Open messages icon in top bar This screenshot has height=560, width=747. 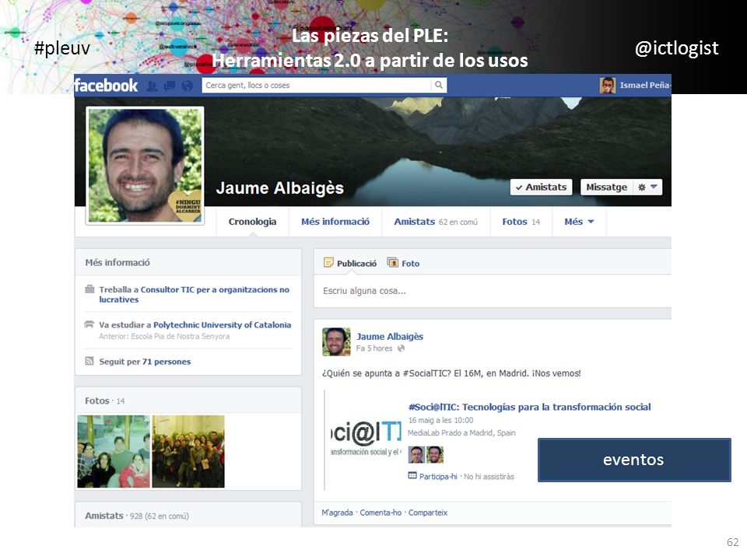(170, 86)
